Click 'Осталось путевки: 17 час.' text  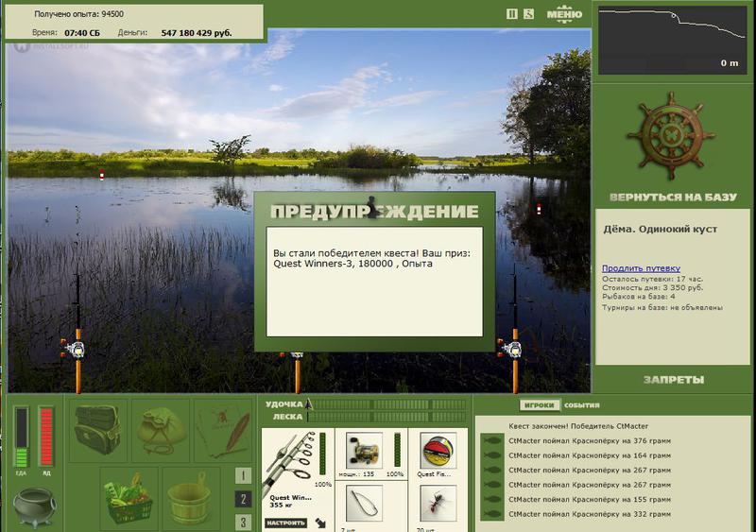[x=652, y=279]
